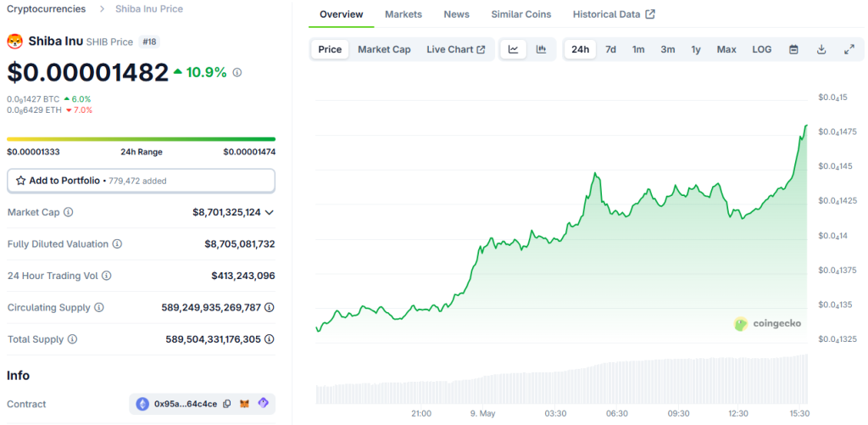This screenshot has height=425, width=868.
Task: Open the calendar date range picker
Action: tap(793, 49)
